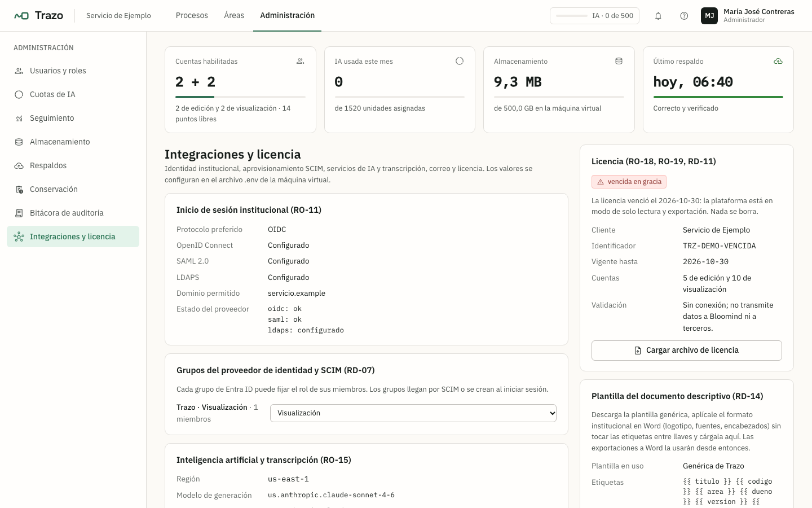812x508 pixels.
Task: Click the IA 0 de 500 quota indicator
Action: pos(594,16)
